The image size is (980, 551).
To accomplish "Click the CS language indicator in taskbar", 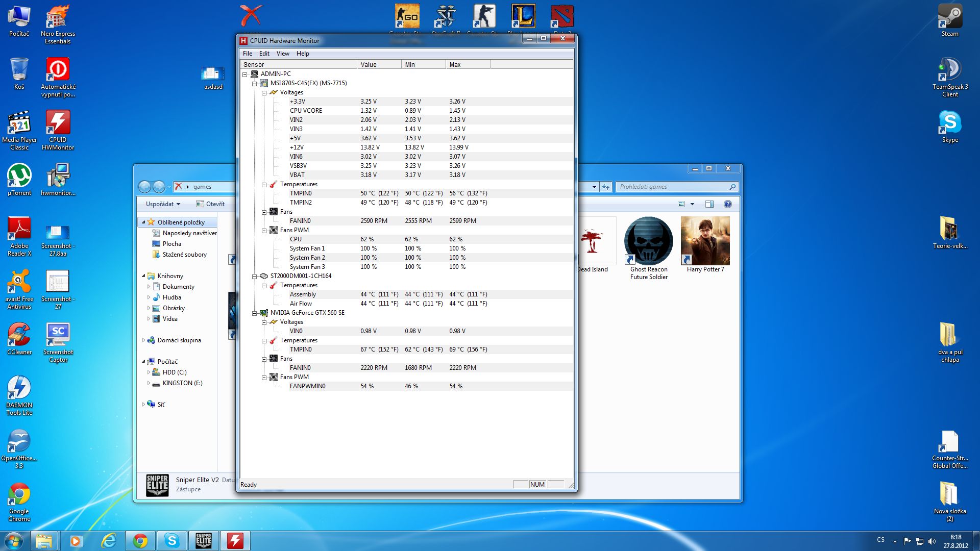I will (881, 540).
